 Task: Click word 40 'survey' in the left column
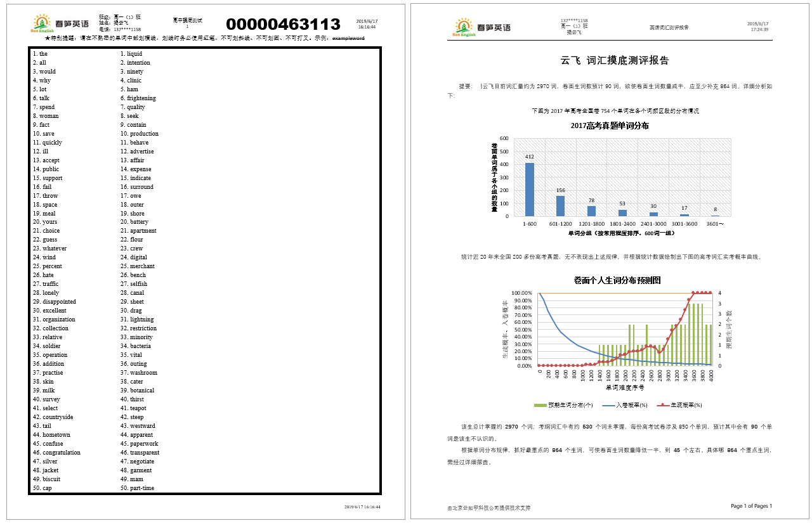coord(46,399)
